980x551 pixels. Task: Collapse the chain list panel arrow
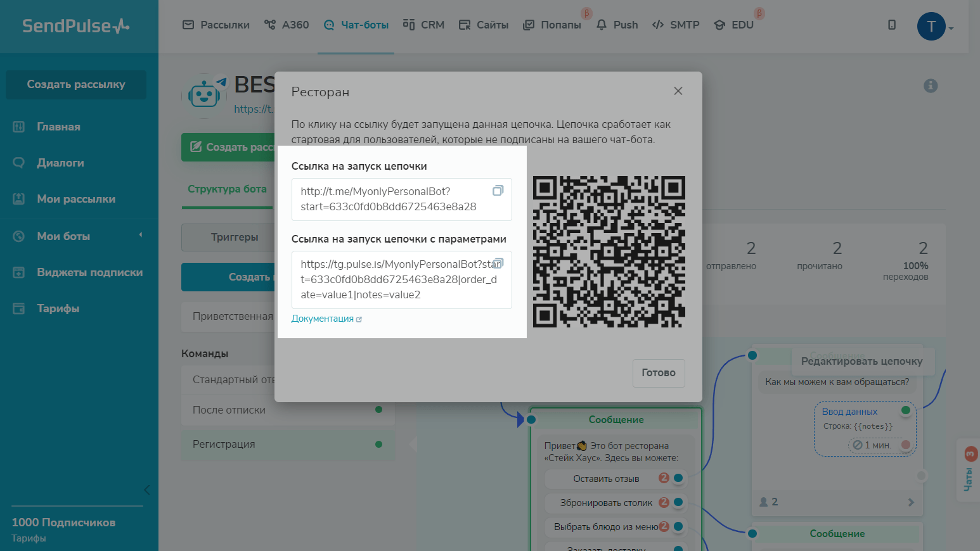tap(413, 444)
